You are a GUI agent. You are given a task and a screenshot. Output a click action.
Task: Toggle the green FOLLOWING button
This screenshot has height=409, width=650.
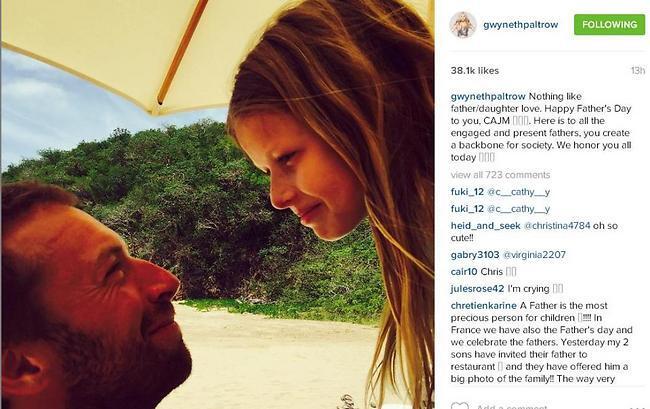(x=609, y=24)
